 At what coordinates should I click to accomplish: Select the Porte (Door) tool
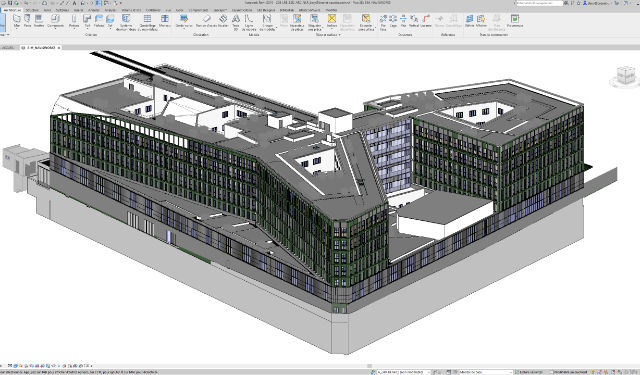point(27,21)
